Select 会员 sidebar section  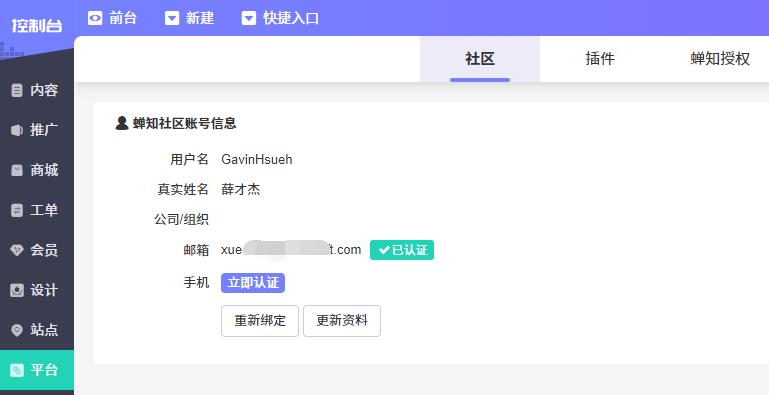(37, 250)
